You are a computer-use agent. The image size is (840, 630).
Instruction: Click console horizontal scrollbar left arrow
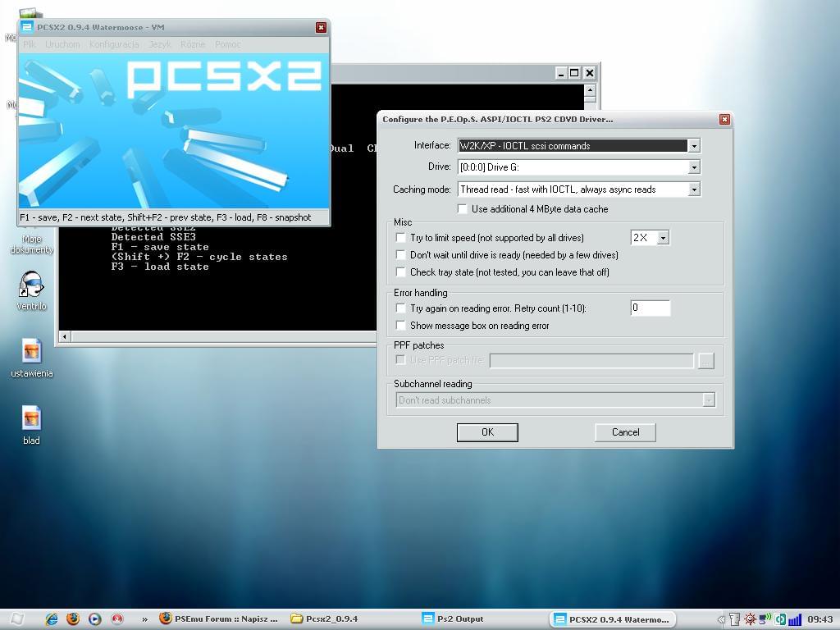[65, 336]
